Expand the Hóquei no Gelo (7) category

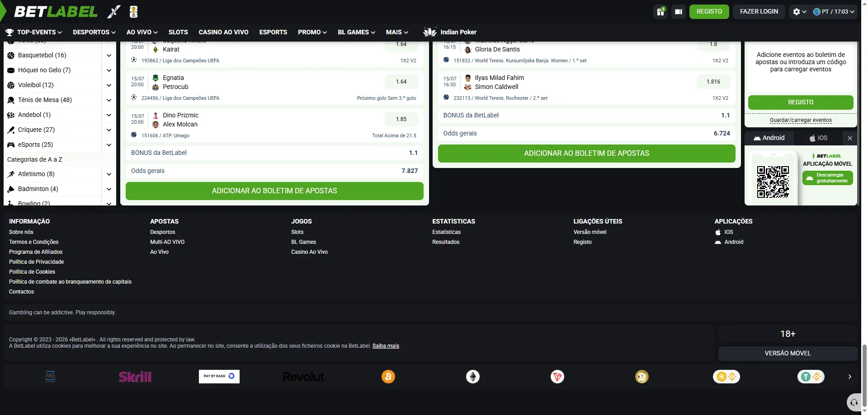[109, 70]
